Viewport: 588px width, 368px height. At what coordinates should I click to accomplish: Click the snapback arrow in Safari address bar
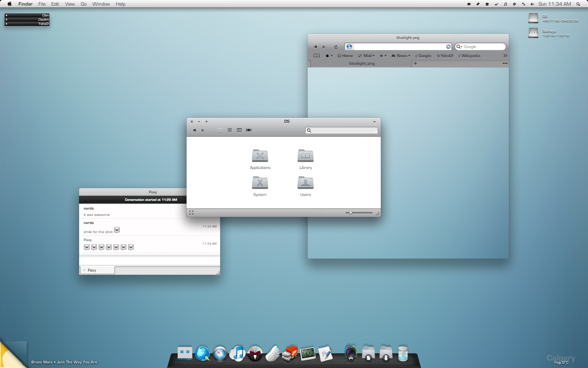(x=448, y=47)
